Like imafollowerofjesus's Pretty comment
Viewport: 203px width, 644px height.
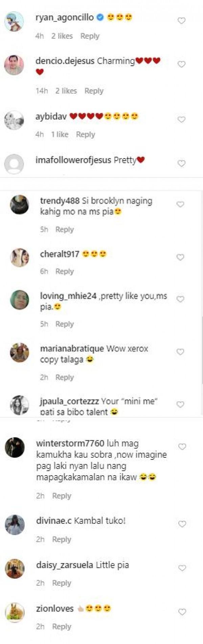[x=182, y=163]
